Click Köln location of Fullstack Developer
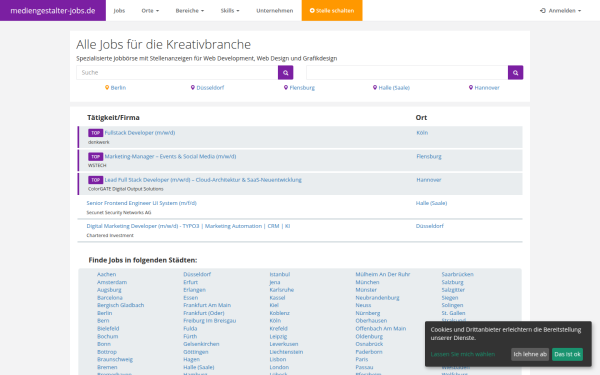This screenshot has height=375, width=600. coord(422,133)
